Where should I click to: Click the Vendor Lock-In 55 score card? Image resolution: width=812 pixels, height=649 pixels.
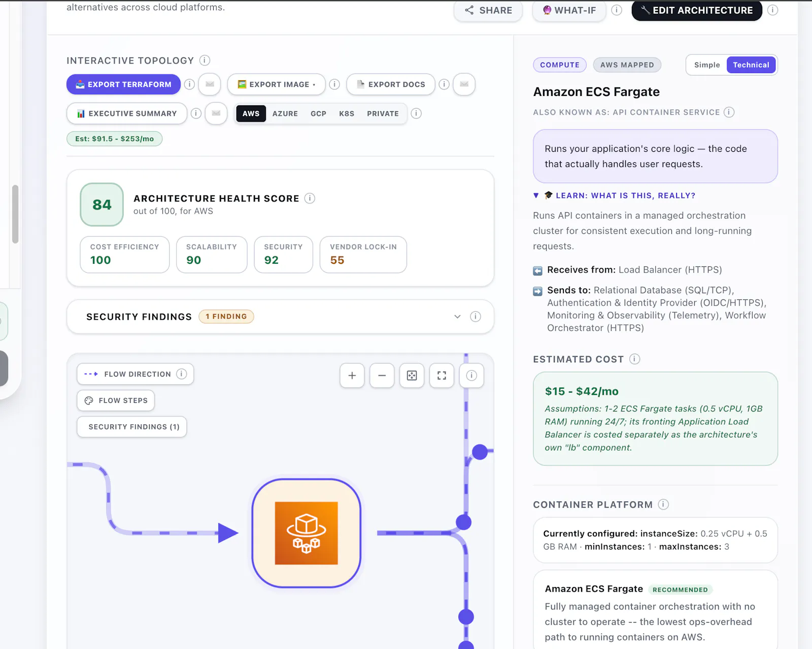(363, 255)
